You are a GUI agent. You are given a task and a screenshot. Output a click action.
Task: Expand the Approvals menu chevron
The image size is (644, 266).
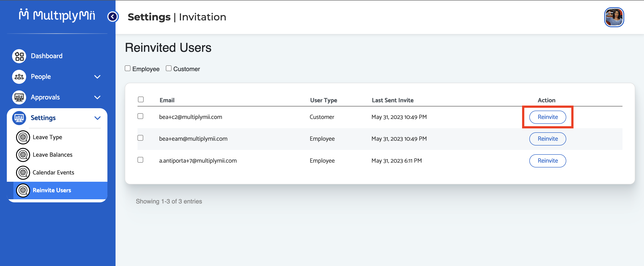[97, 97]
